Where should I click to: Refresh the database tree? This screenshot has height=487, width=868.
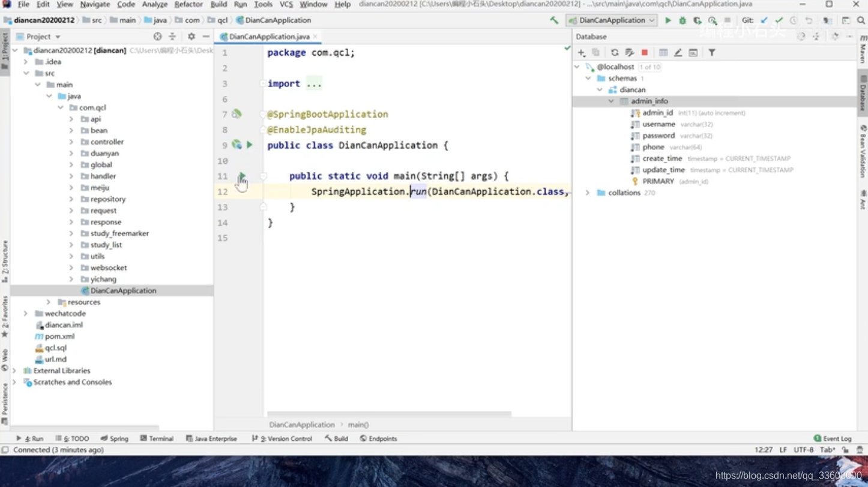(615, 53)
